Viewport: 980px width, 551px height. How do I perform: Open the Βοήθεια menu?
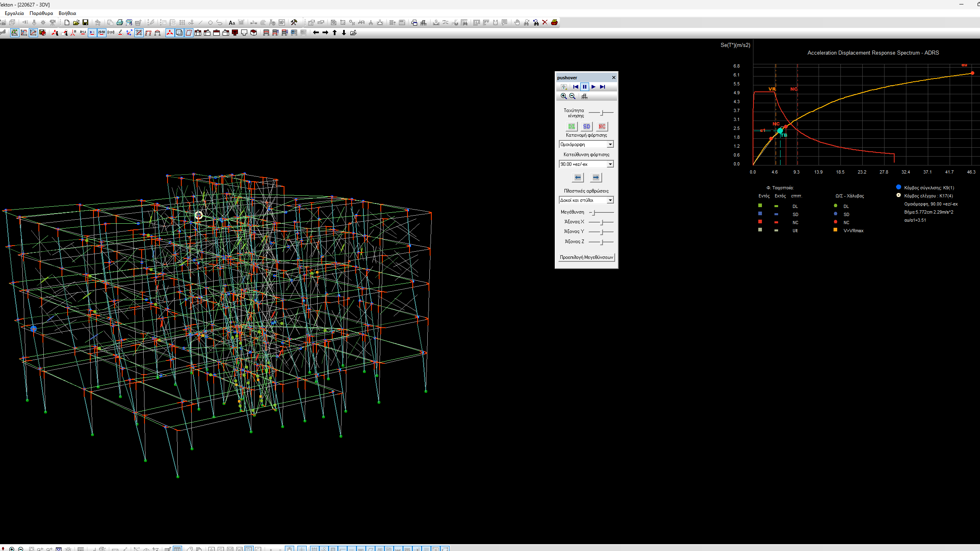(x=67, y=13)
